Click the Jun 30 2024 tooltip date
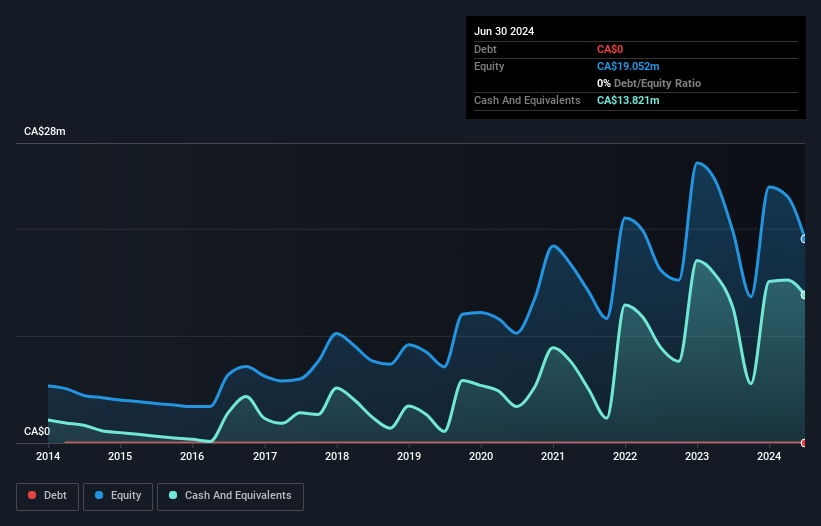Viewport: 821px width, 526px height. tap(504, 31)
